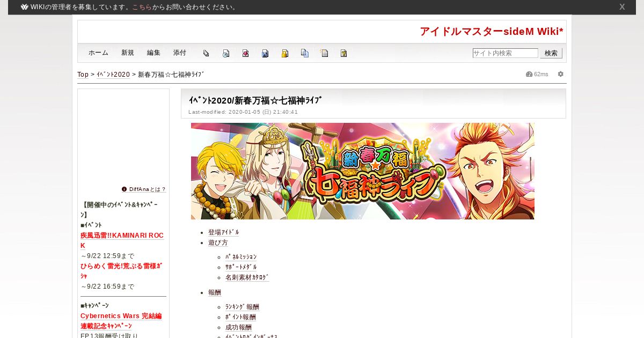Open 疾風迅雷!!KAMINARI ROCK event link
The height and width of the screenshot is (338, 644).
122,240
